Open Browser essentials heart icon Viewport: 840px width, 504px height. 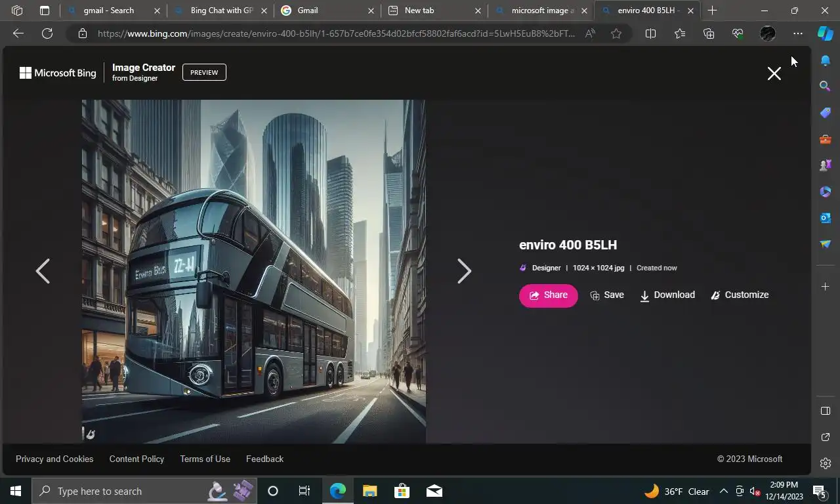(738, 33)
